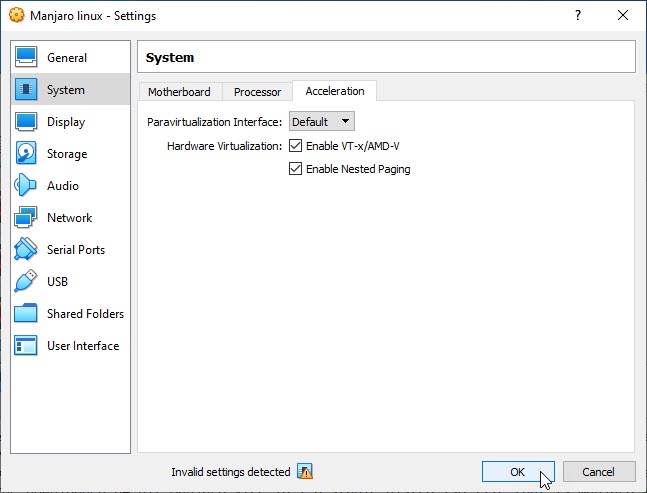Click the Serial Ports connector icon

(25, 249)
